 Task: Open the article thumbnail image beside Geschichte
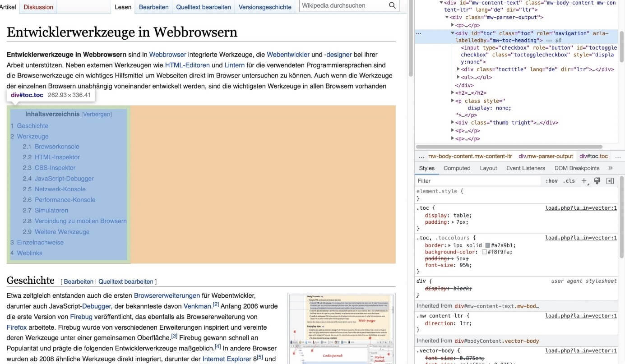[x=342, y=328]
